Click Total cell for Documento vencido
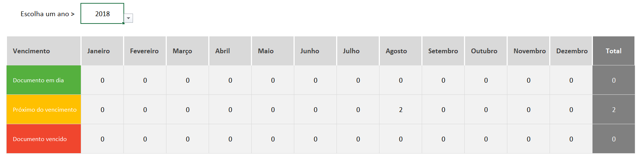This screenshot has height=162, width=644. point(614,139)
